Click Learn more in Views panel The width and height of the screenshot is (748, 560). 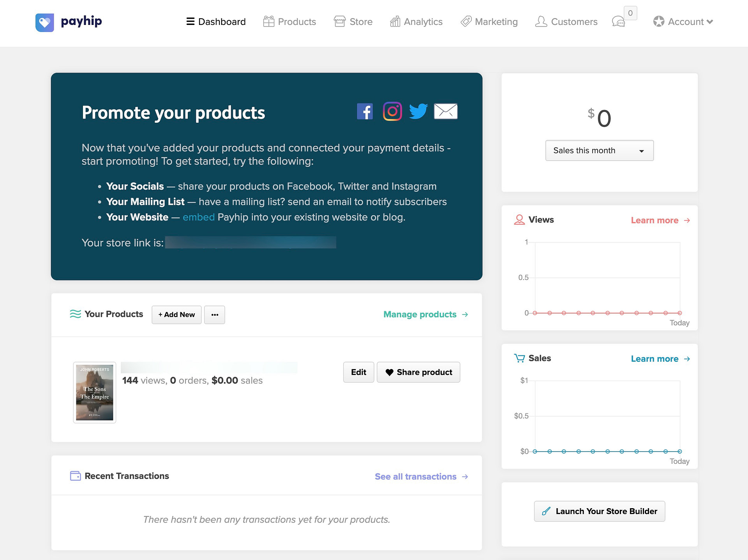pyautogui.click(x=661, y=220)
